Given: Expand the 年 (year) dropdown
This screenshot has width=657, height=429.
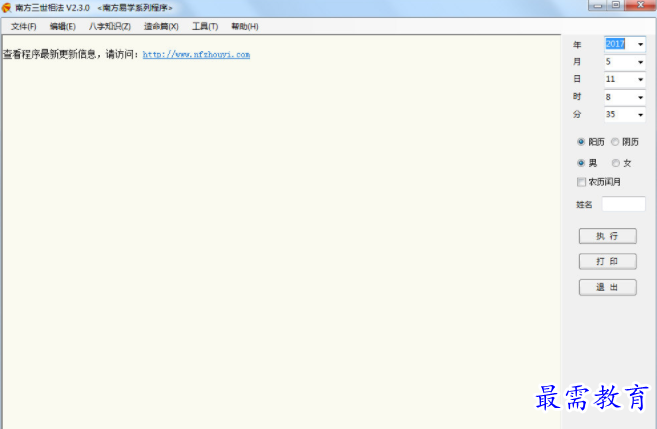Looking at the screenshot, I should [x=640, y=44].
